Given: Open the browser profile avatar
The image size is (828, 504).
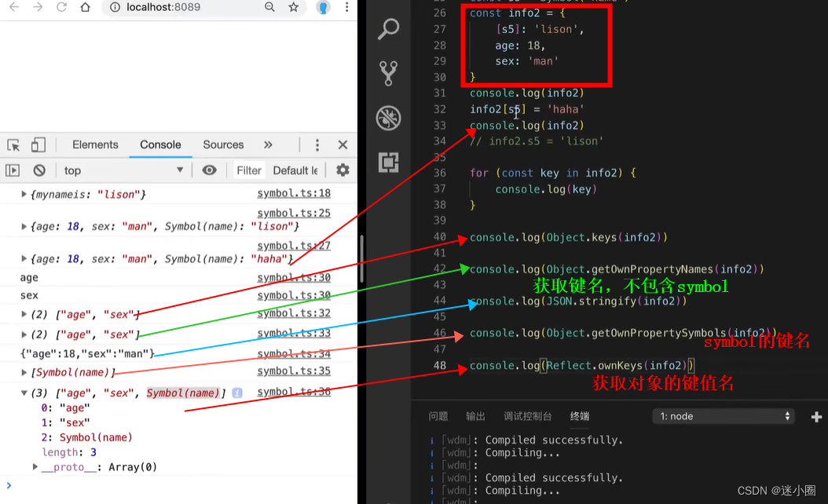Looking at the screenshot, I should tap(323, 7).
